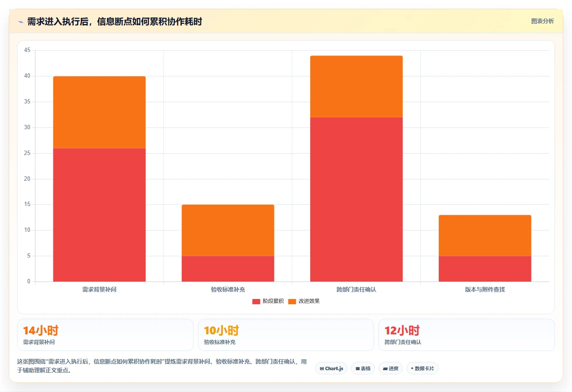Click the red bar segment for 验收标准补充
572x392 pixels.
[228, 269]
